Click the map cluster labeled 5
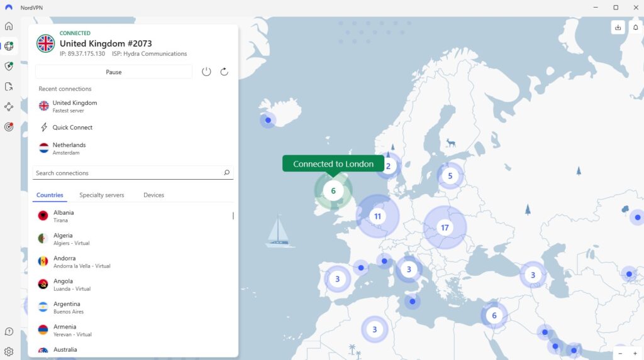Viewport: 644px width, 360px height. tap(450, 176)
